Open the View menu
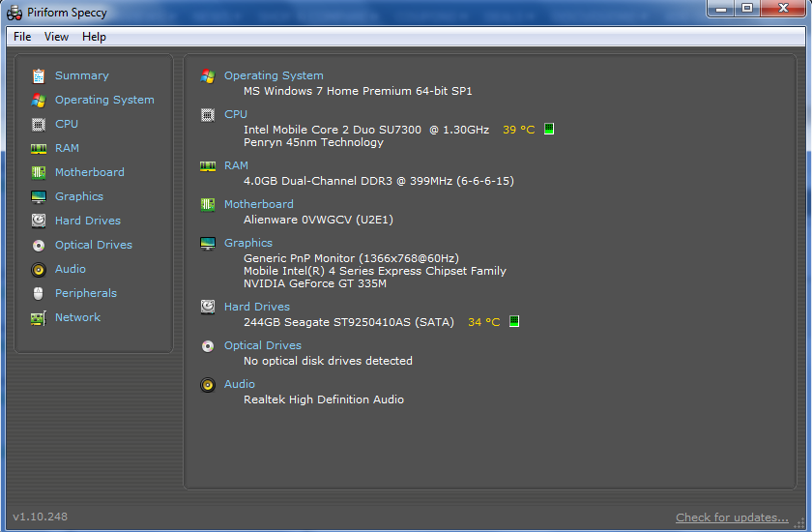This screenshot has height=532, width=812. coord(56,37)
